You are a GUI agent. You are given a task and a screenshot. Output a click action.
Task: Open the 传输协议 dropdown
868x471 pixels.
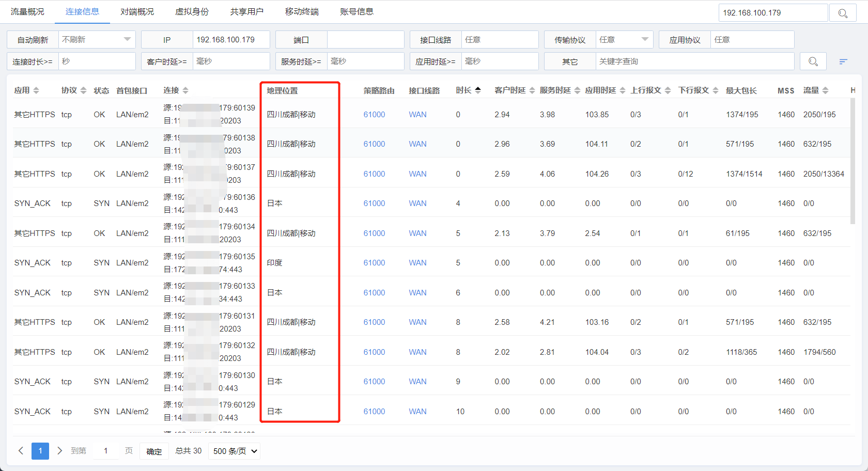[x=624, y=40]
